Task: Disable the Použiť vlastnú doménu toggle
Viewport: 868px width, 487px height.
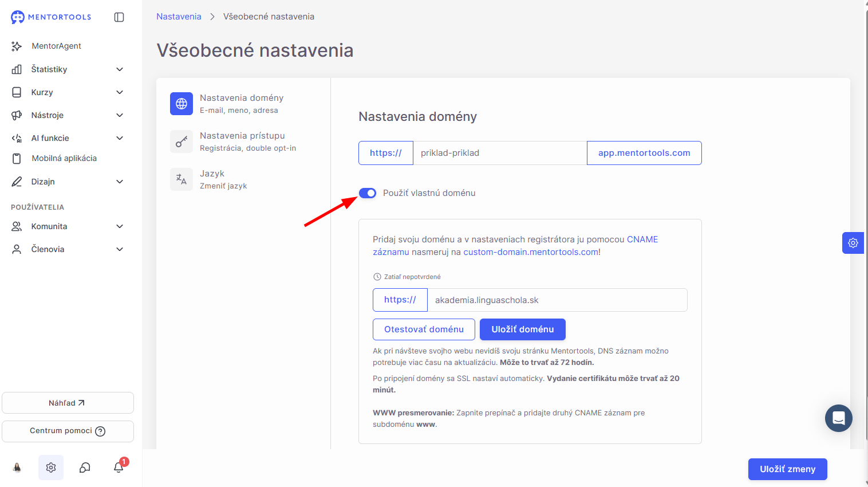Action: (368, 193)
